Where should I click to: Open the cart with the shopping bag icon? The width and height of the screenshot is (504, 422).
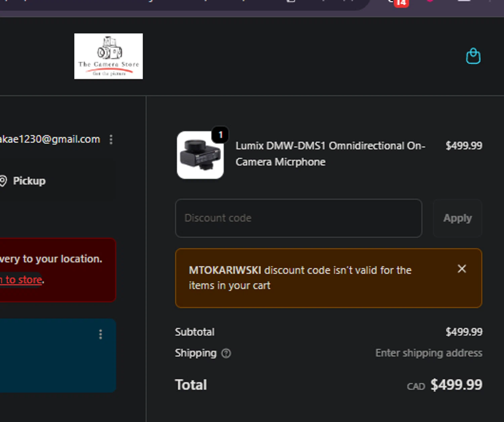click(473, 56)
